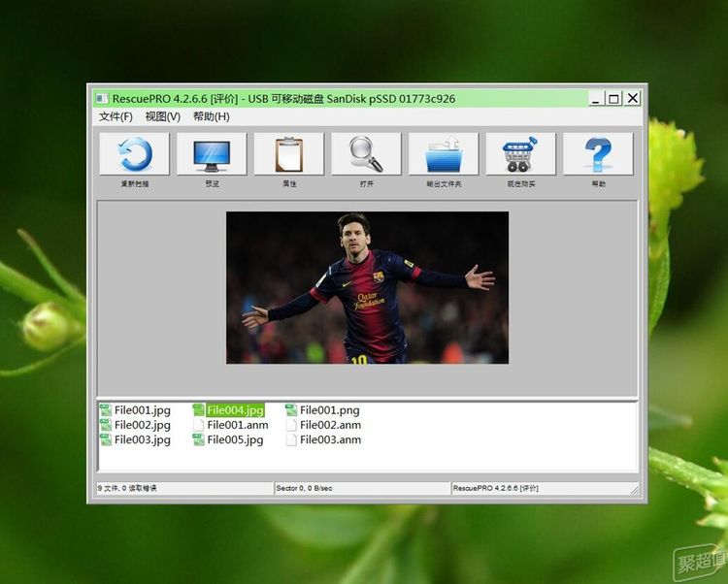The height and width of the screenshot is (584, 728).
Task: Minimize the RescuePRO window
Action: pos(596,98)
